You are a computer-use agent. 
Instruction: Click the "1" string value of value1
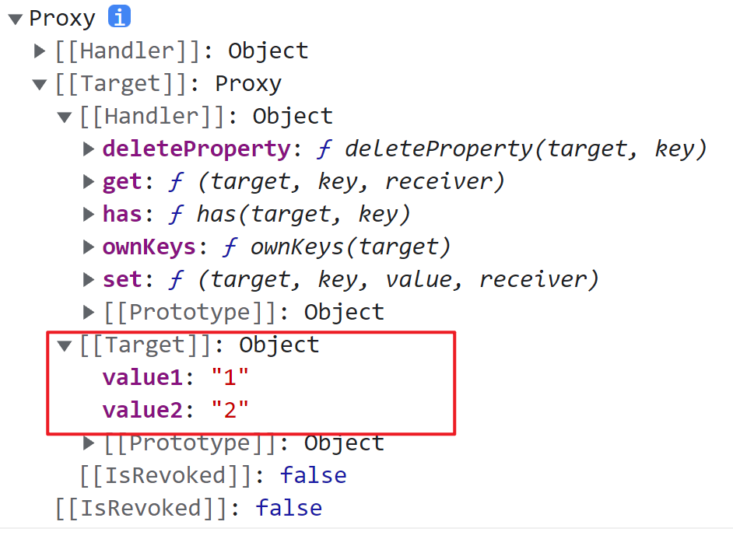click(x=230, y=378)
